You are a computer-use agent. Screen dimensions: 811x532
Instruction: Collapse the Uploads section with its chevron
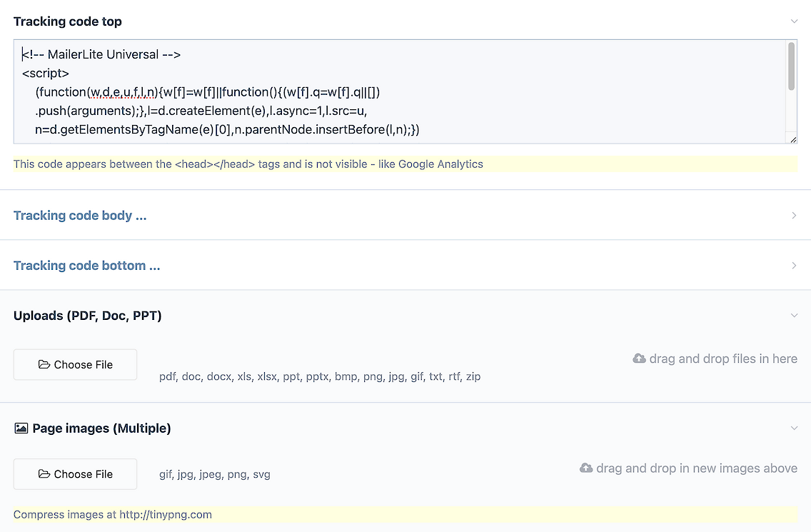[x=794, y=316]
